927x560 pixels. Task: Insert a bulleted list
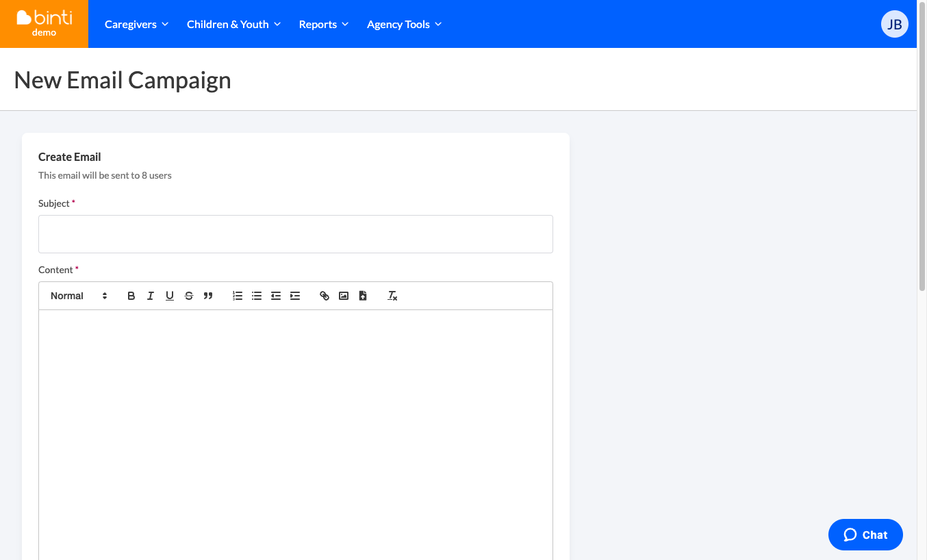pos(257,296)
